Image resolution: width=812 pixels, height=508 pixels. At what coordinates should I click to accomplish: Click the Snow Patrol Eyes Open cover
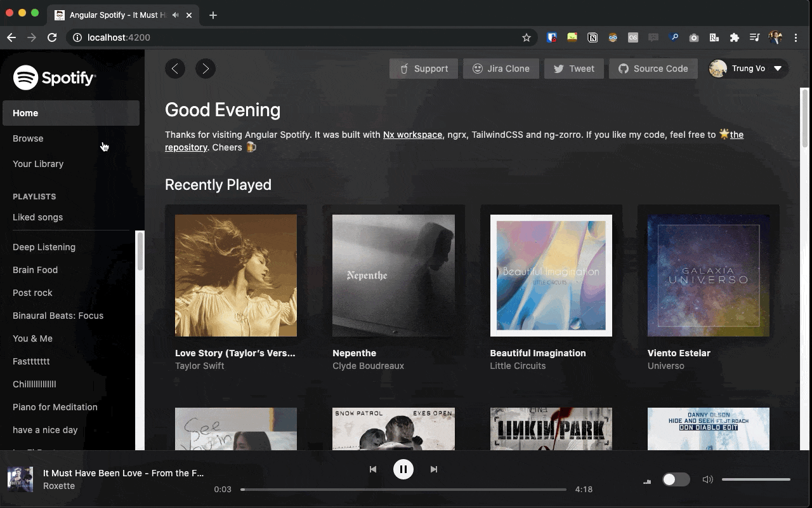point(393,429)
